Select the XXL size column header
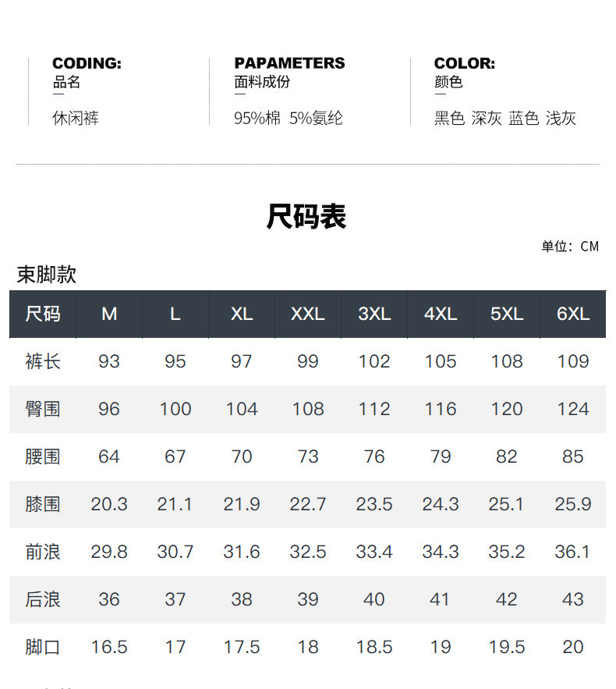Screen dimensions: 616x689 tap(308, 314)
